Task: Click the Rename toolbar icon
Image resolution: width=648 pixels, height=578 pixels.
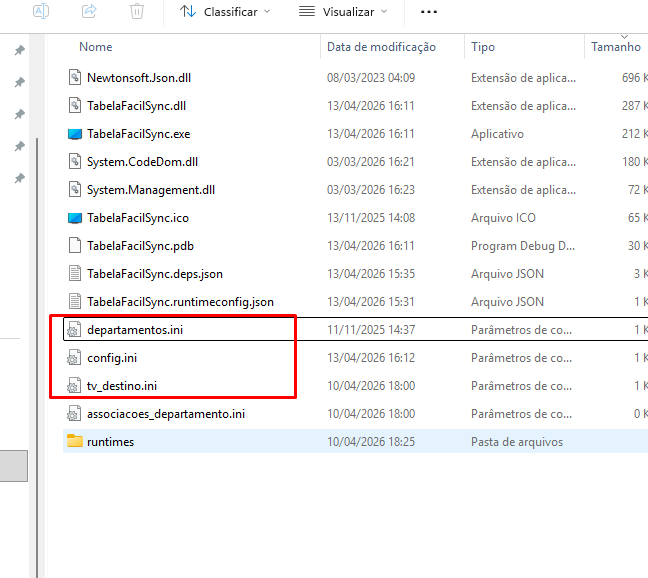Action: 41,11
